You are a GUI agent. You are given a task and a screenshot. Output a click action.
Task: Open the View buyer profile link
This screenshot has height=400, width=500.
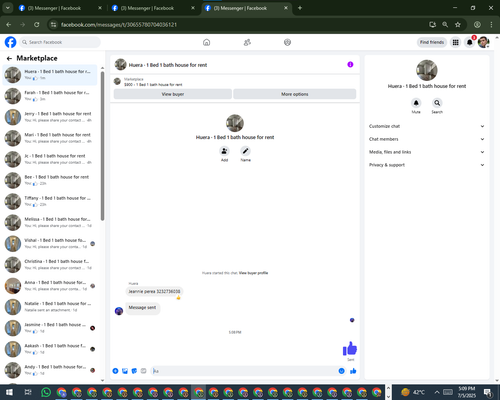coord(253,273)
